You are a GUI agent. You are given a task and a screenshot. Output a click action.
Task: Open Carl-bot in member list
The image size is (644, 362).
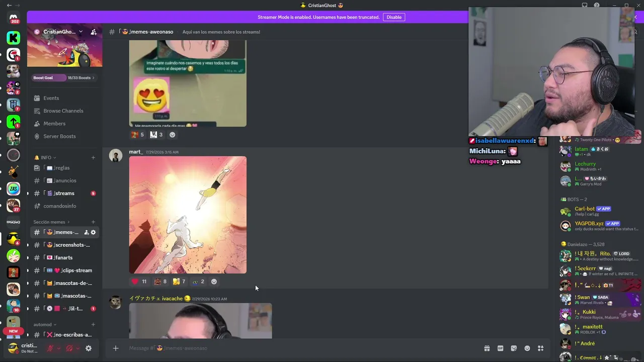pyautogui.click(x=600, y=211)
